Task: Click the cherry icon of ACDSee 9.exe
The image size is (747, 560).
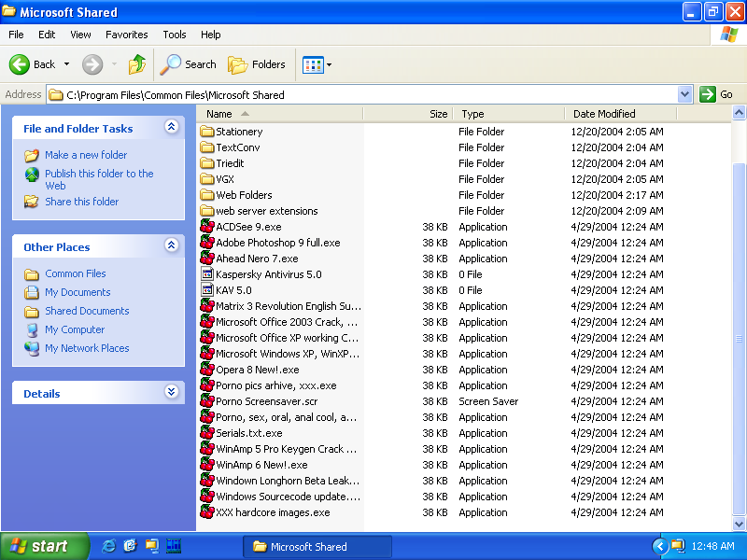Action: [x=206, y=226]
